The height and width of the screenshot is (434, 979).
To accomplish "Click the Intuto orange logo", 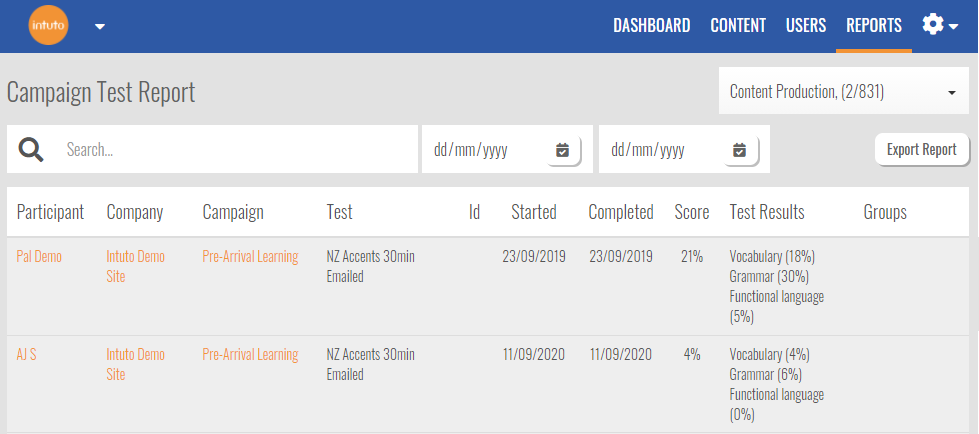I will 48,26.
